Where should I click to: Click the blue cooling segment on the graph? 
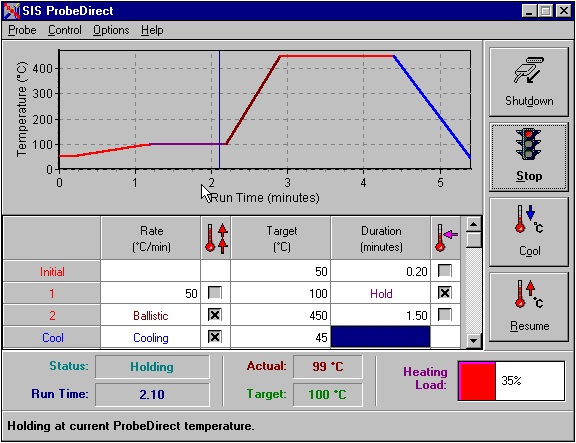[432, 107]
